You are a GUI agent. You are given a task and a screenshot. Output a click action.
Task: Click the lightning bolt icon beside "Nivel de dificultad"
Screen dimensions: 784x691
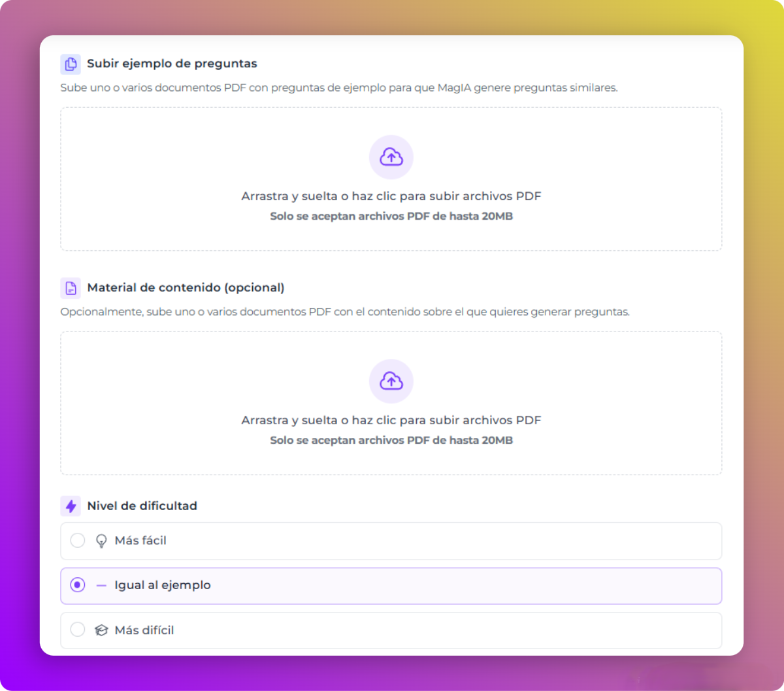pos(70,505)
